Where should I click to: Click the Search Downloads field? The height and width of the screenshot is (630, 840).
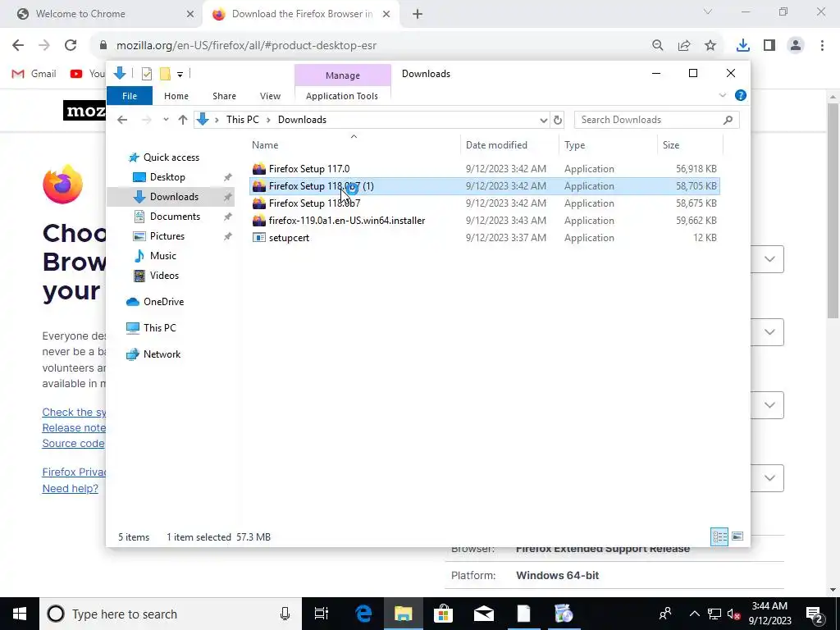click(657, 120)
